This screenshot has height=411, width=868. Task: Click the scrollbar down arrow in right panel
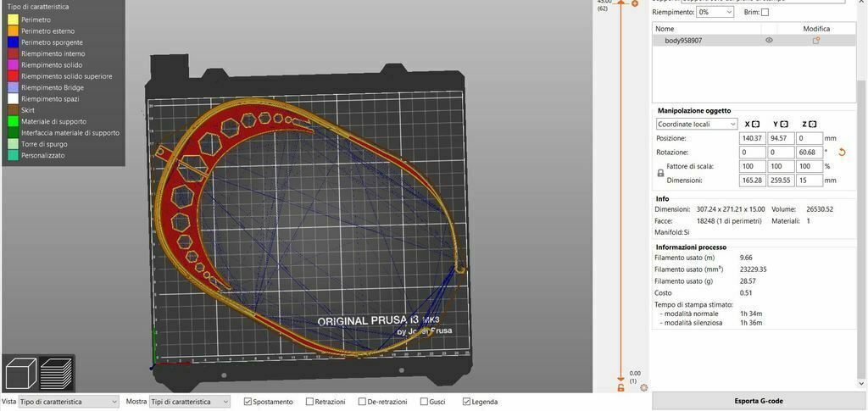[x=862, y=383]
